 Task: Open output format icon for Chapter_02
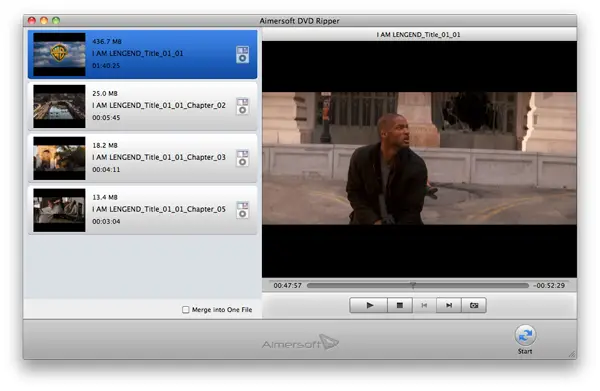coord(242,106)
